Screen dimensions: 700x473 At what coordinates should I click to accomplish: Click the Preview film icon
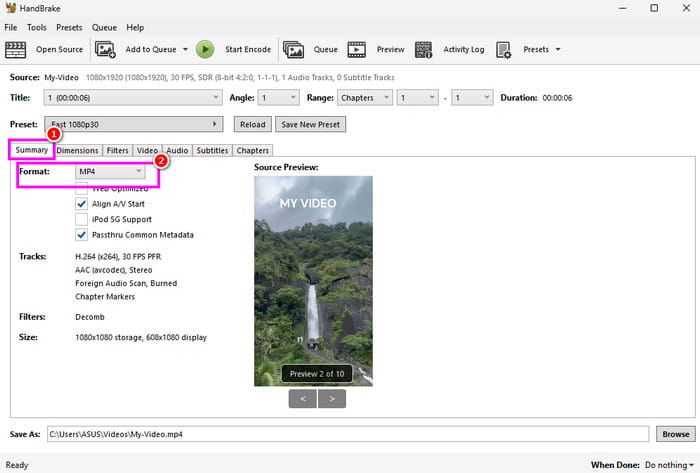point(357,50)
